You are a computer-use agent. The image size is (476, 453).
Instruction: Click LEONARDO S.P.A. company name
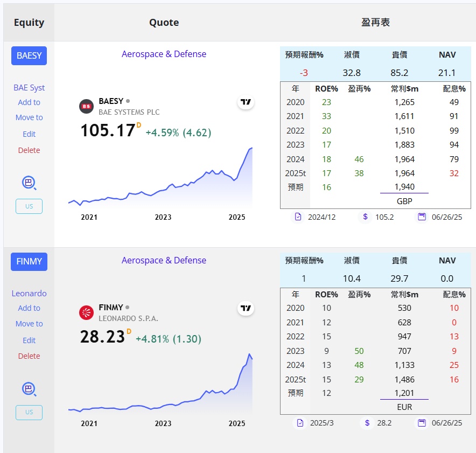point(128,318)
